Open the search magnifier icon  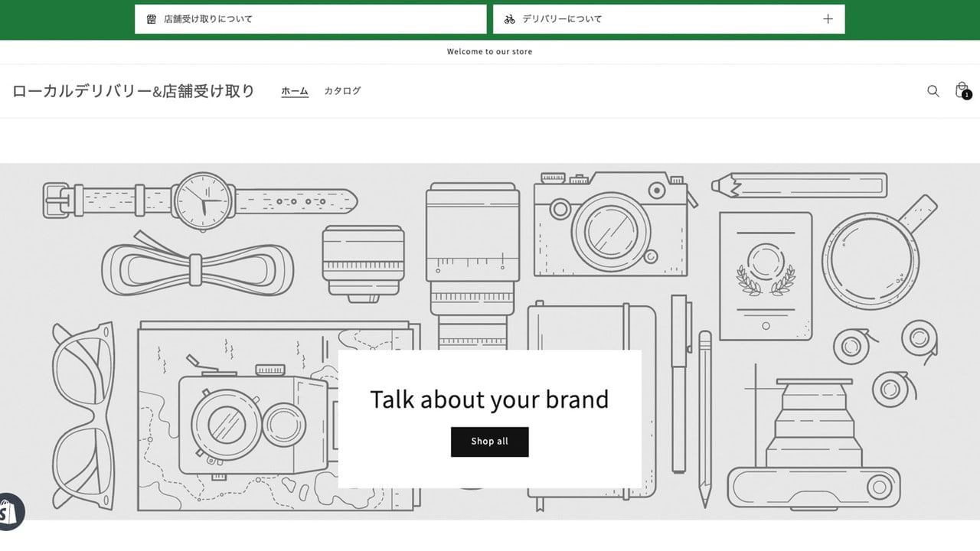click(x=933, y=91)
